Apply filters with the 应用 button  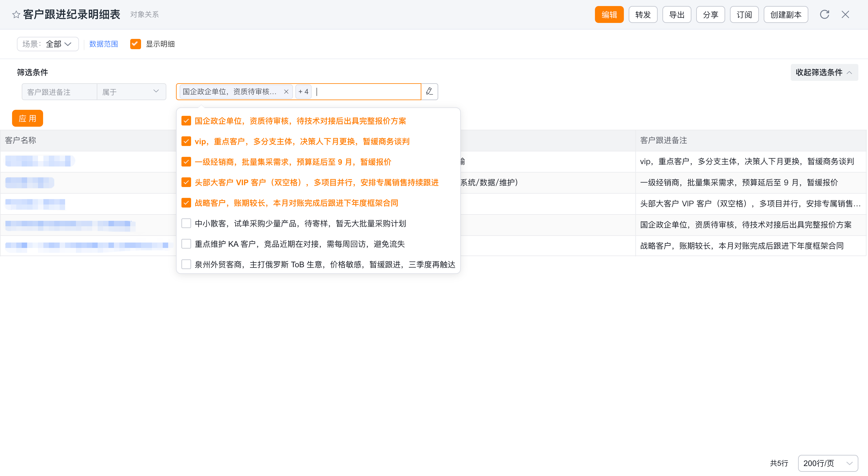coord(28,119)
